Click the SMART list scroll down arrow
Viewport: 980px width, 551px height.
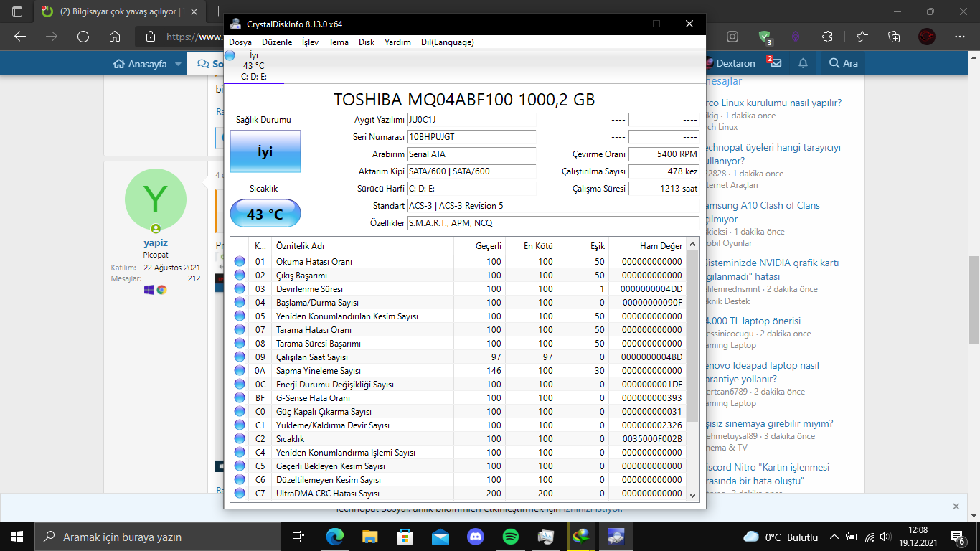coord(692,495)
